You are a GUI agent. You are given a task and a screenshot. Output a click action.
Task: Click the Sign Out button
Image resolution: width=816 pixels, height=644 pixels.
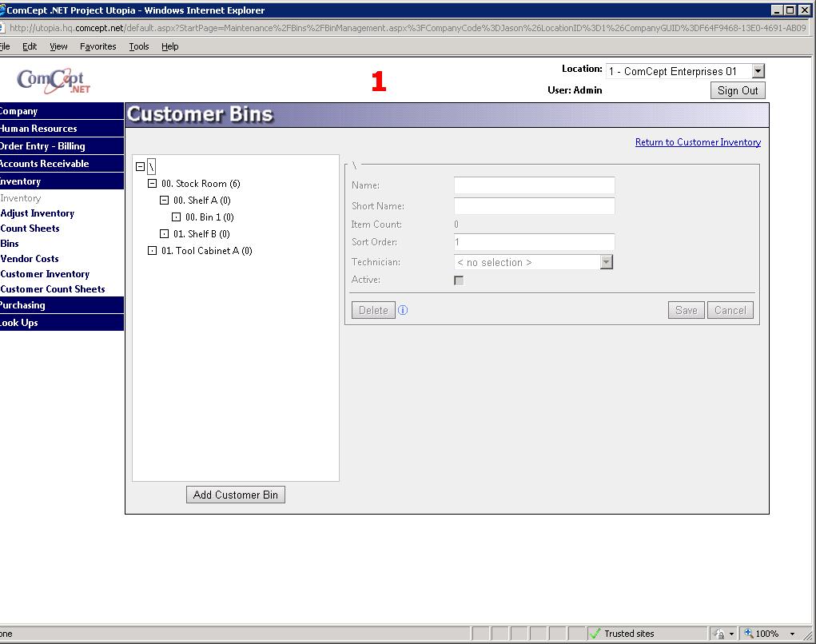click(x=738, y=90)
